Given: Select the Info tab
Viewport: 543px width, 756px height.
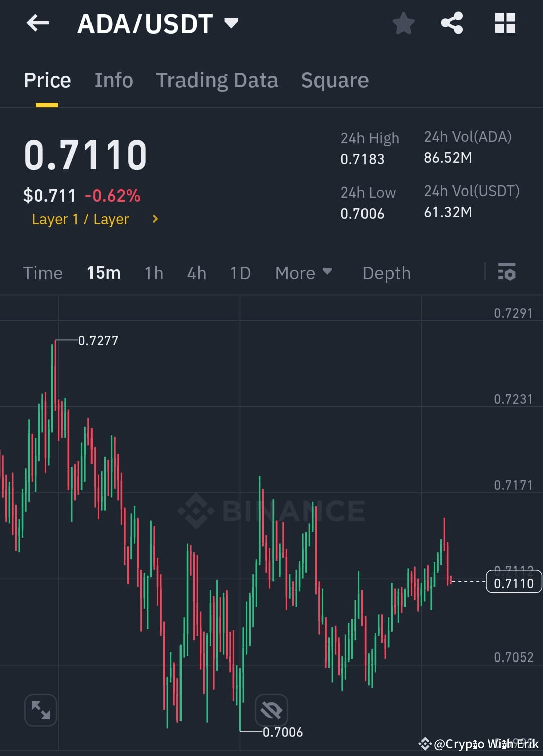Looking at the screenshot, I should coord(113,80).
